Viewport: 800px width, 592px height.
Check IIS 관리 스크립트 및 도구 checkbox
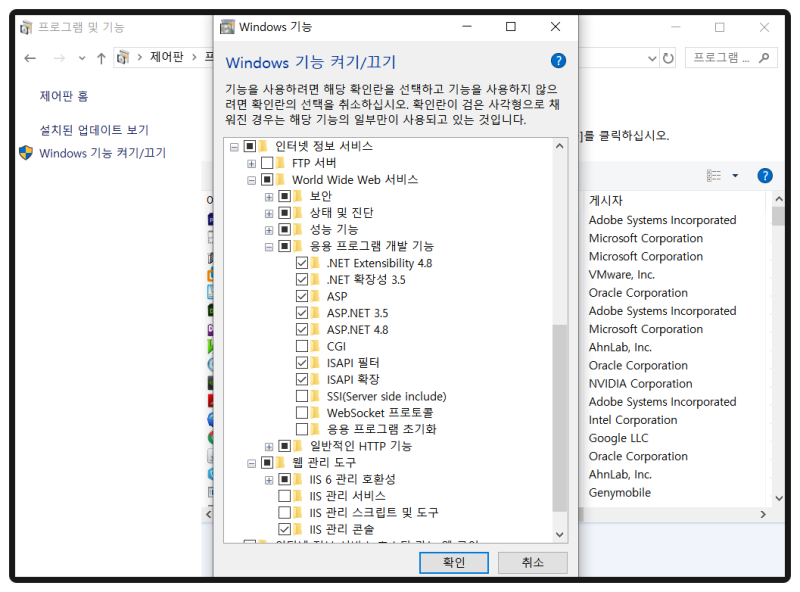click(x=284, y=512)
